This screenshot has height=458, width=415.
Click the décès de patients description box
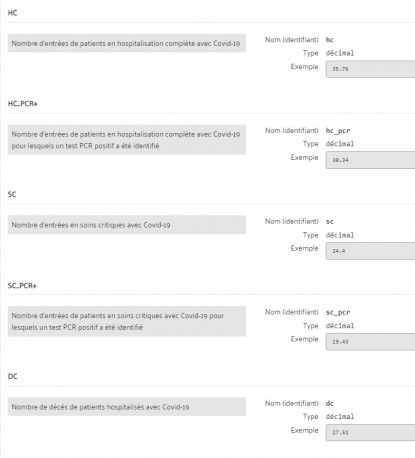pyautogui.click(x=127, y=407)
